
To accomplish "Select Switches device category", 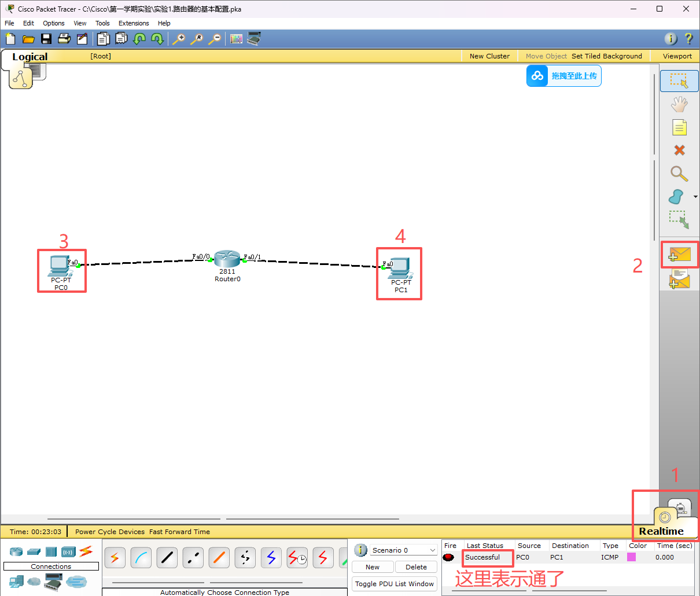I will click(x=34, y=551).
